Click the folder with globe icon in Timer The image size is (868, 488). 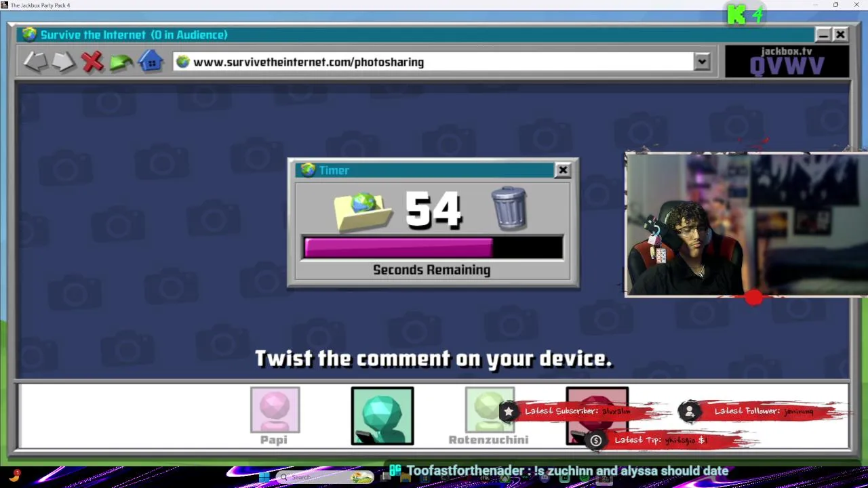point(363,211)
